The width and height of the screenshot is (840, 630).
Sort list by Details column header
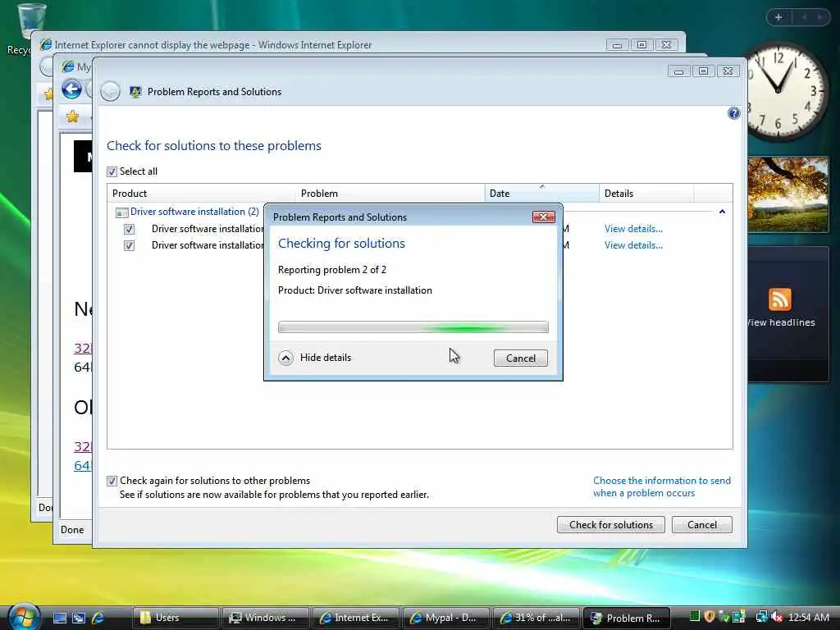[x=646, y=194]
